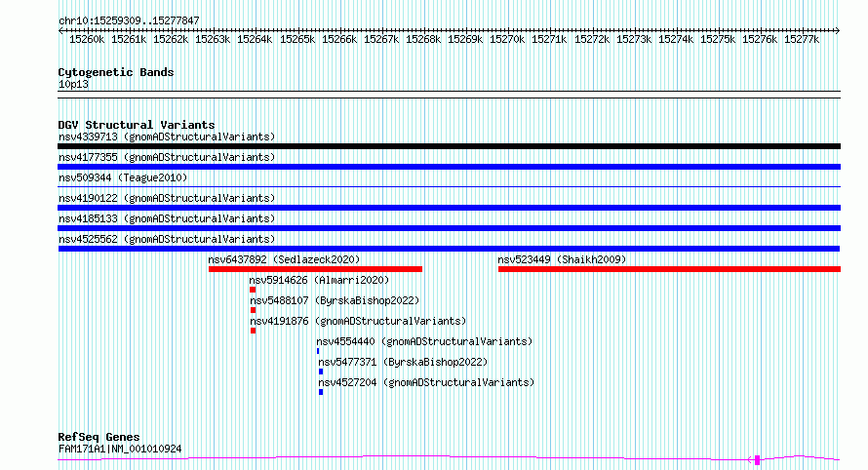Click the small red nsv5488107 marker
This screenshot has height=470, width=868.
253,310
